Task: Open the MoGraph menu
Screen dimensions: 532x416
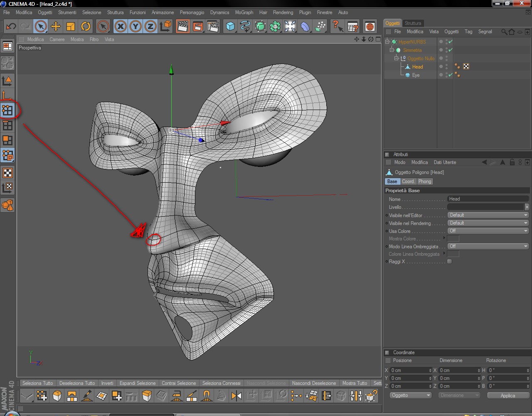Action: [x=244, y=12]
